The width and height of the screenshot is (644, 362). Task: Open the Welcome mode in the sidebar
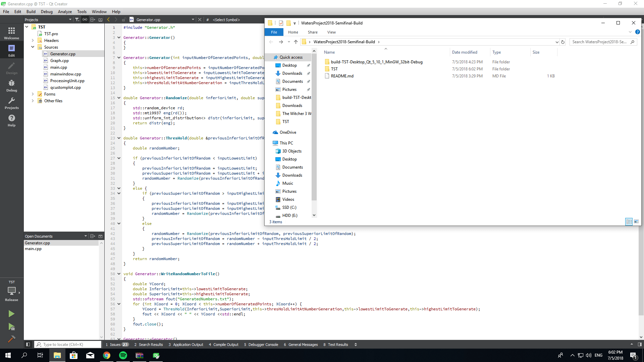[11, 33]
